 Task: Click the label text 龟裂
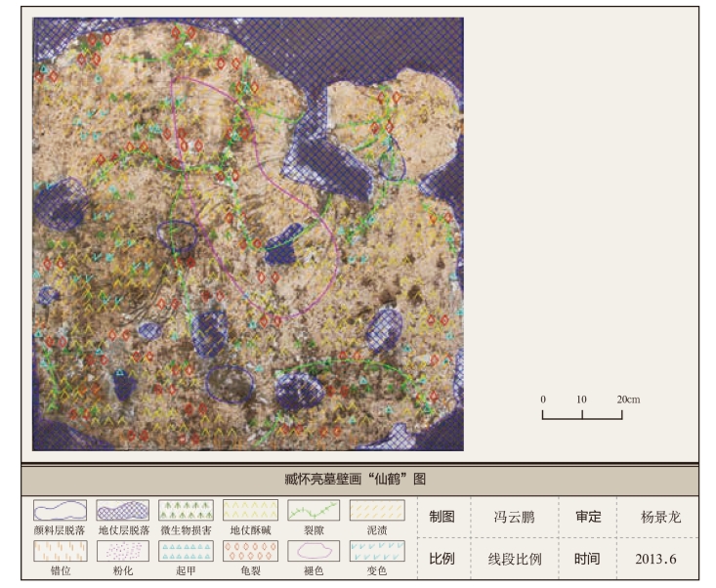(x=250, y=570)
